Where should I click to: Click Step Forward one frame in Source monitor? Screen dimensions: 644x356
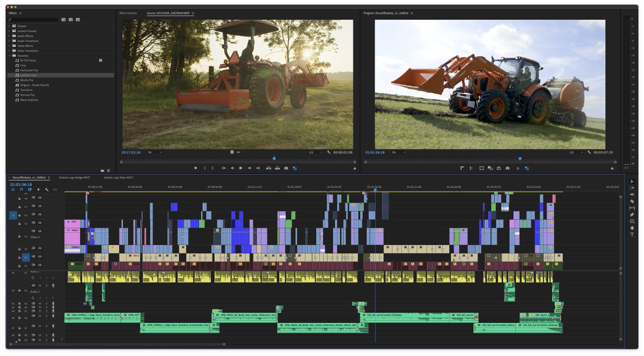coord(249,168)
